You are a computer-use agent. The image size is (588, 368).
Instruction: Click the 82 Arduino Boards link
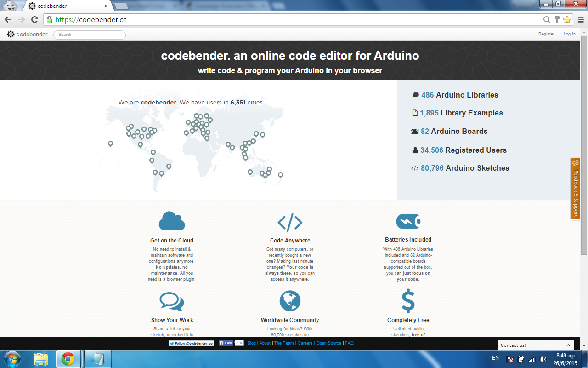click(454, 132)
